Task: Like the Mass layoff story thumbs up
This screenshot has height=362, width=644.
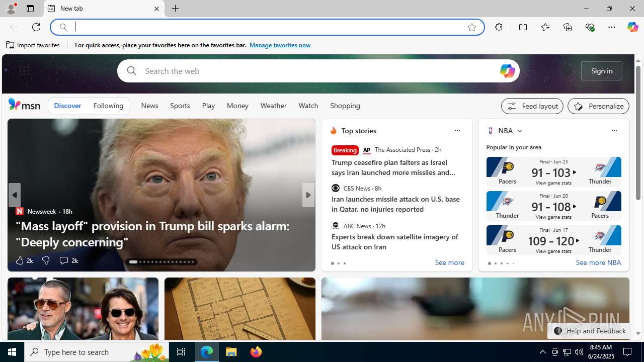Action: (24, 260)
